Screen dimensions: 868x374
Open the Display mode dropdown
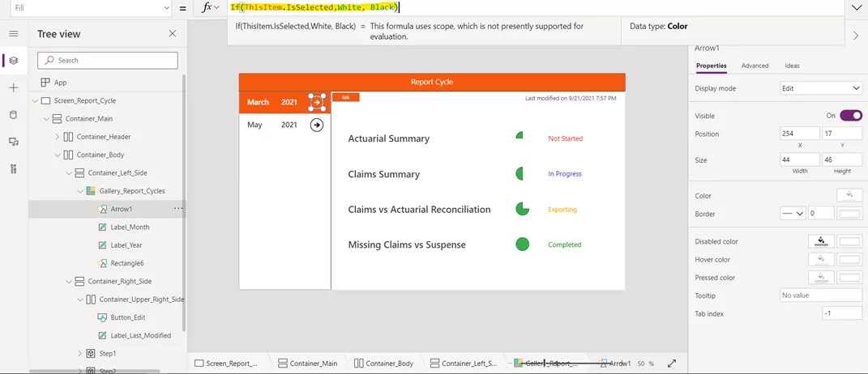820,88
